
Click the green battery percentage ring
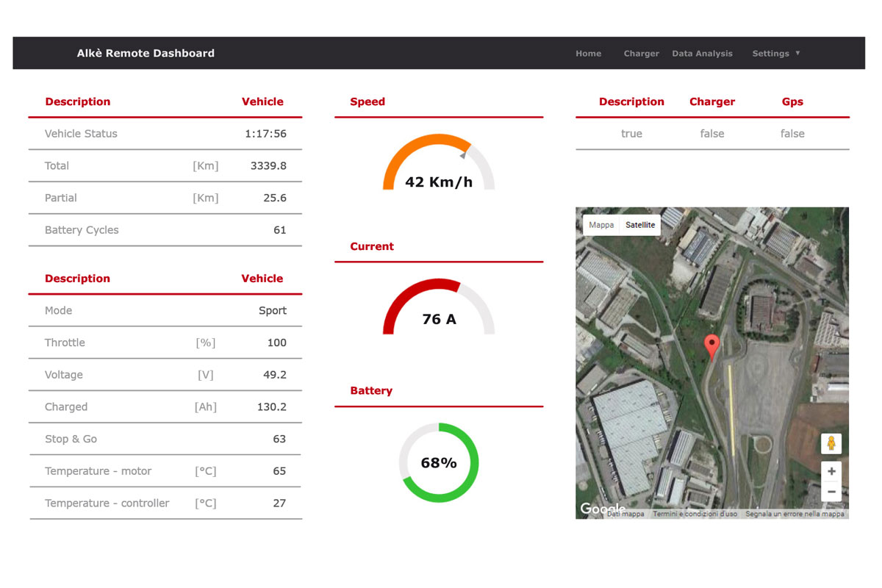tap(439, 462)
